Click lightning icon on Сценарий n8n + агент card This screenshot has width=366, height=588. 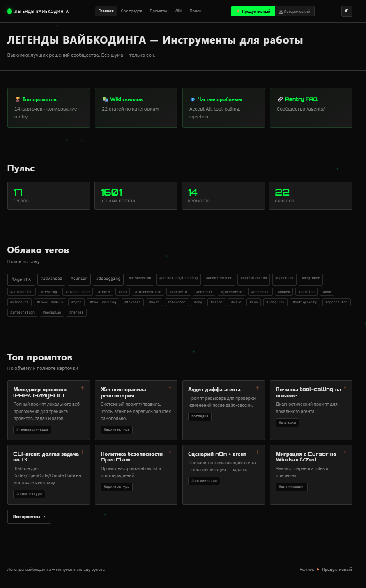point(257,452)
